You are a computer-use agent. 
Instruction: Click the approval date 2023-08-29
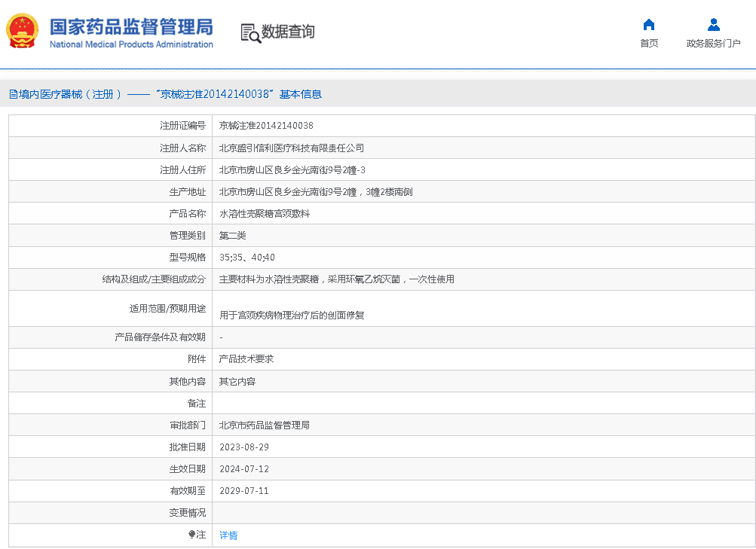coord(243,447)
